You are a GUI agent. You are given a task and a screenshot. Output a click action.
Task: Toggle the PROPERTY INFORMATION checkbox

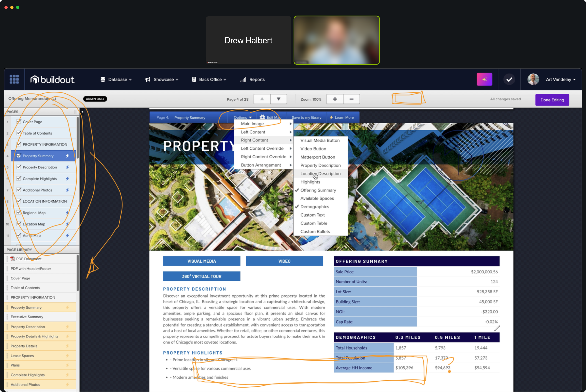point(19,144)
